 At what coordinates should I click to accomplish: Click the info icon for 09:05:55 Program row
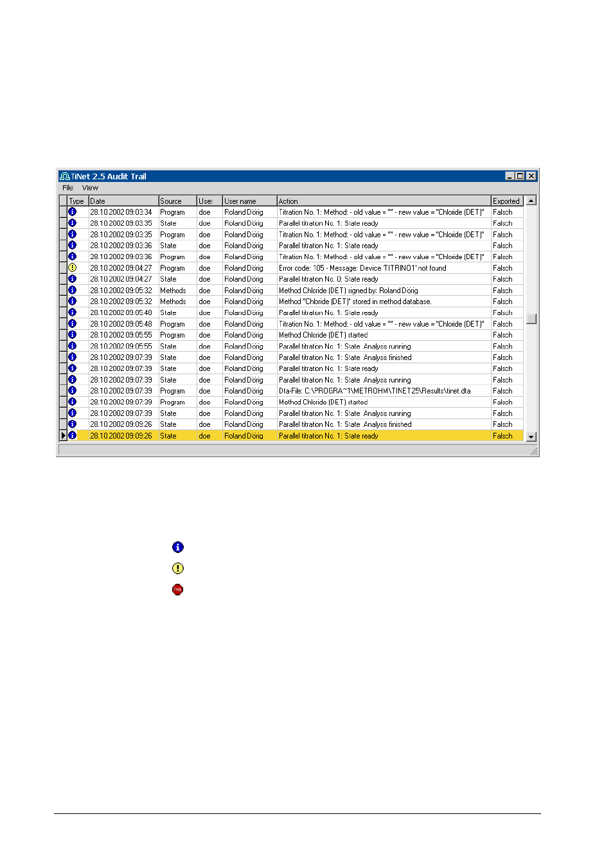click(73, 334)
